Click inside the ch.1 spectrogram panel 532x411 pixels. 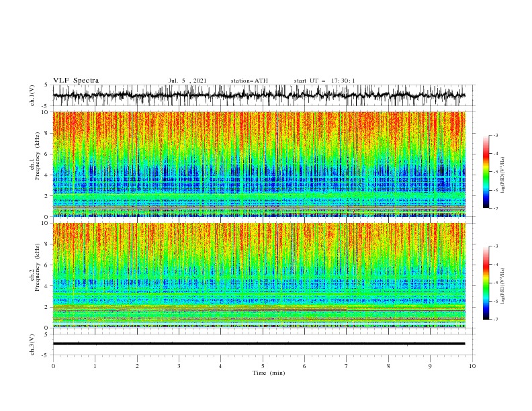point(259,164)
